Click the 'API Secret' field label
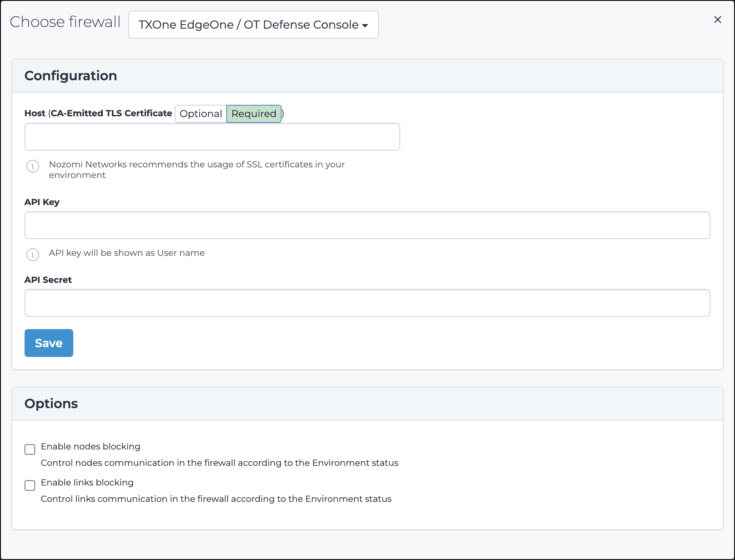Image resolution: width=735 pixels, height=560 pixels. (48, 280)
